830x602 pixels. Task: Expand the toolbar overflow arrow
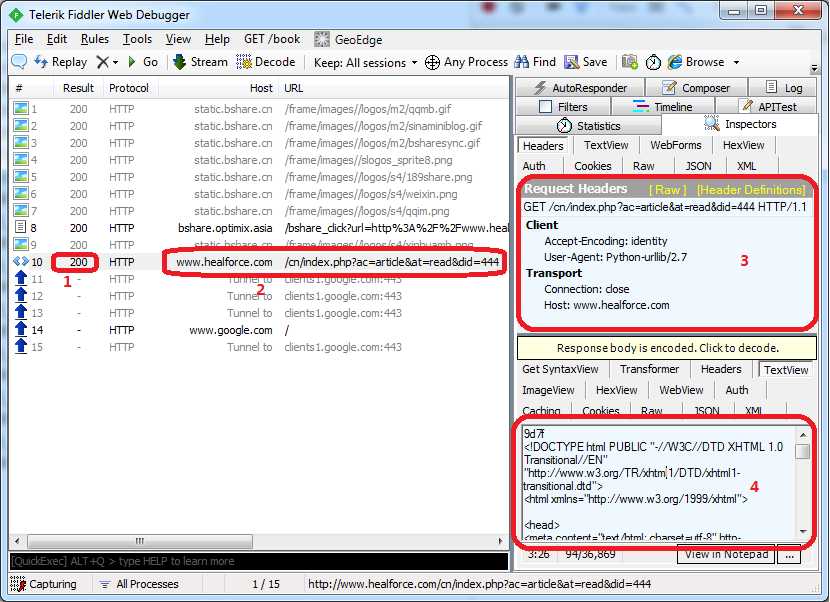point(814,68)
